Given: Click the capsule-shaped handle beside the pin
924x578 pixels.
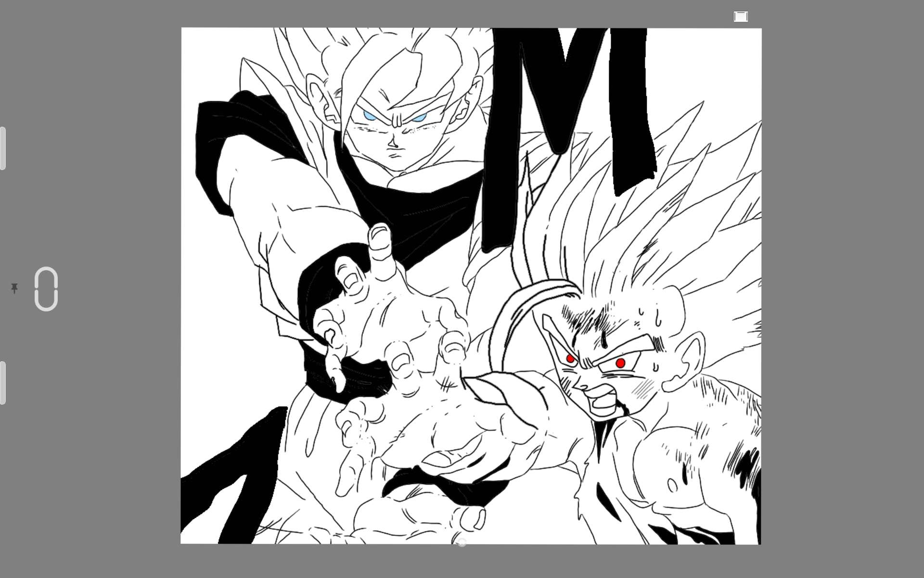Looking at the screenshot, I should point(46,289).
